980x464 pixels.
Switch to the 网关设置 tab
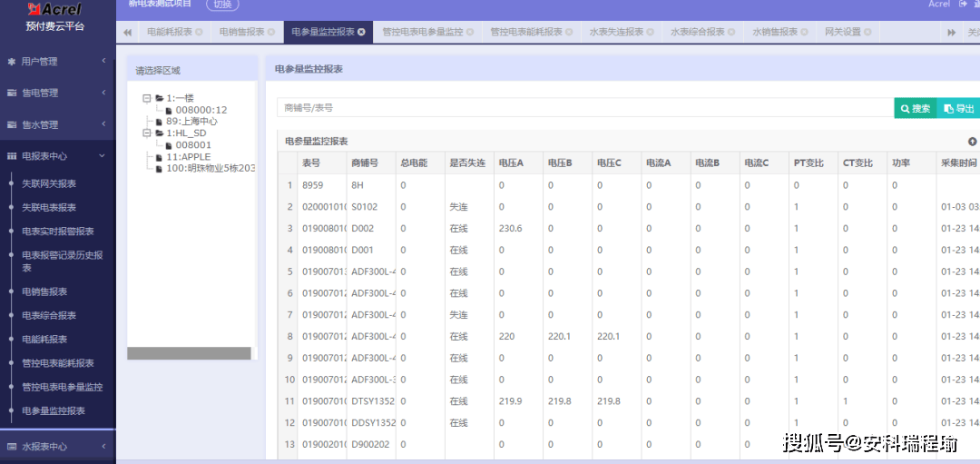843,32
